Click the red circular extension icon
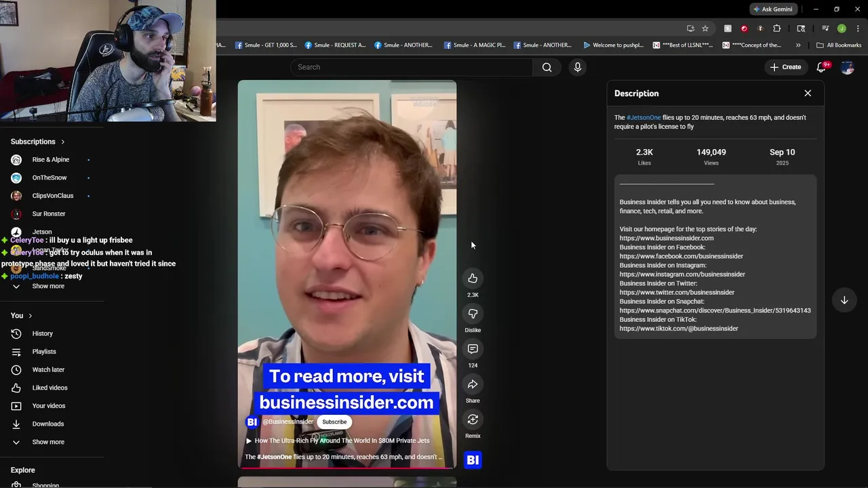Image resolution: width=868 pixels, height=488 pixels. click(744, 28)
